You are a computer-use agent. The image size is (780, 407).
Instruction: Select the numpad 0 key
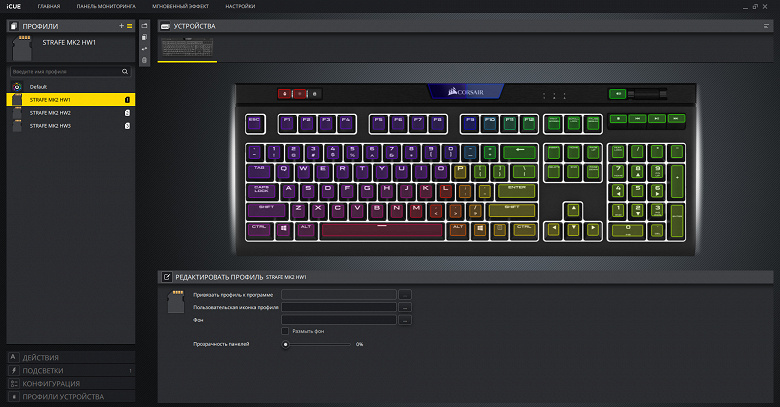click(x=627, y=229)
